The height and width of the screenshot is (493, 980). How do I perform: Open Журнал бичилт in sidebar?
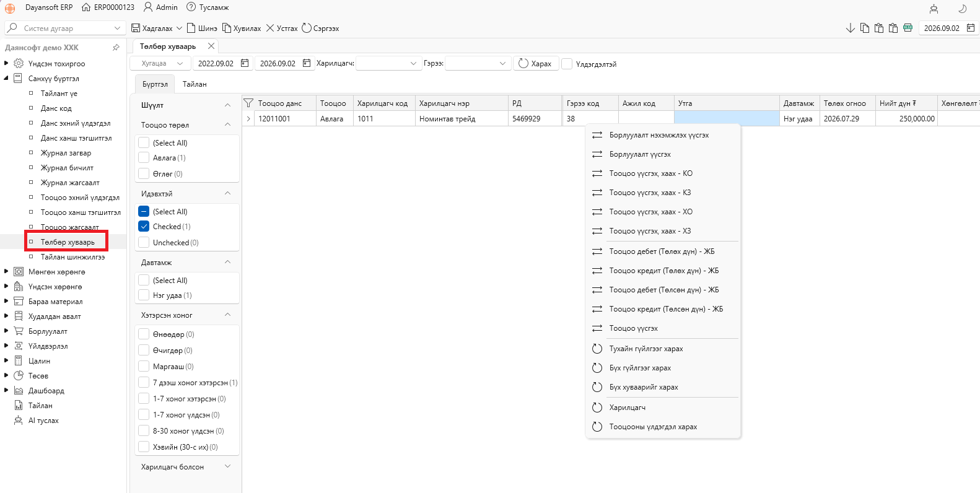coord(67,168)
